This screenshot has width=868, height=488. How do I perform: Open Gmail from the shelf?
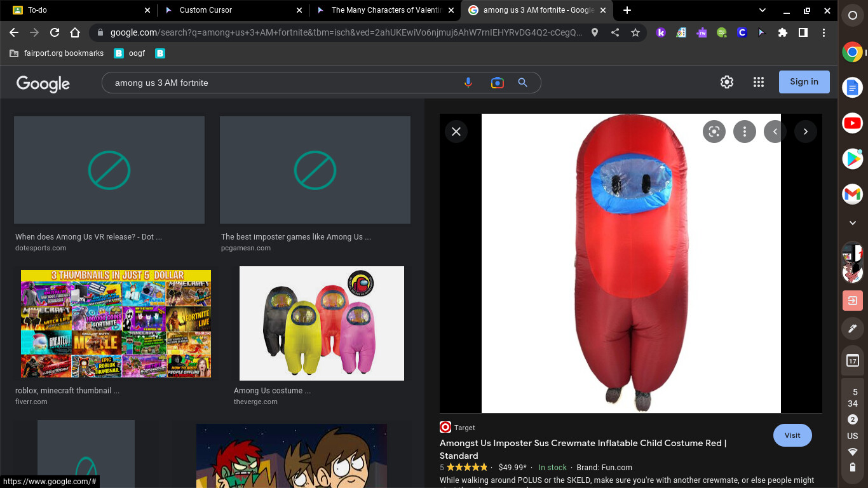click(852, 194)
